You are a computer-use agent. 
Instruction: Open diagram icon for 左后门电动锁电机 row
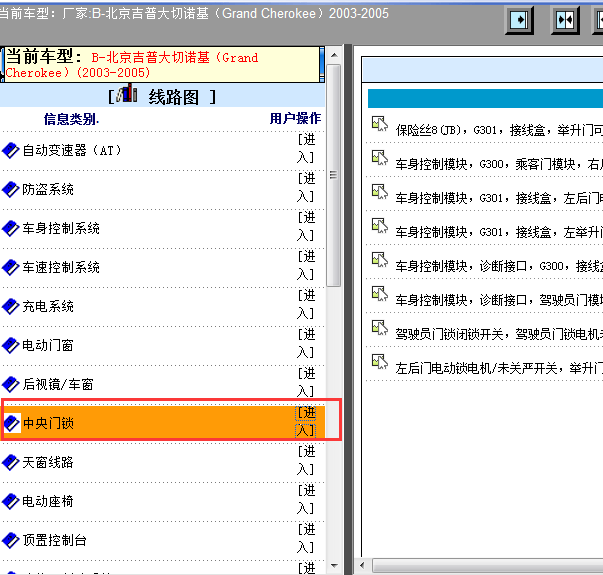pyautogui.click(x=380, y=362)
